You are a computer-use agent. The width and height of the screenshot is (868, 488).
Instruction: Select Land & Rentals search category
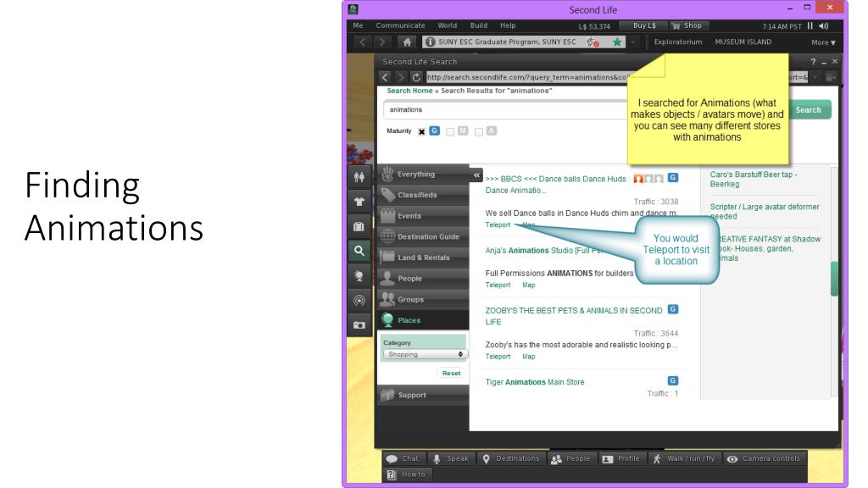[423, 258]
